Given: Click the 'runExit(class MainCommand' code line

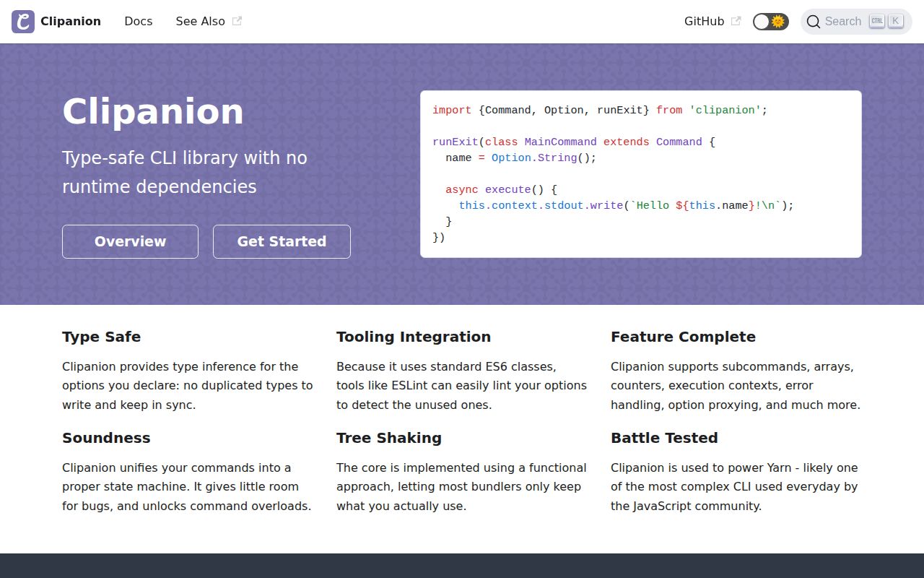Looking at the screenshot, I should (574, 142).
